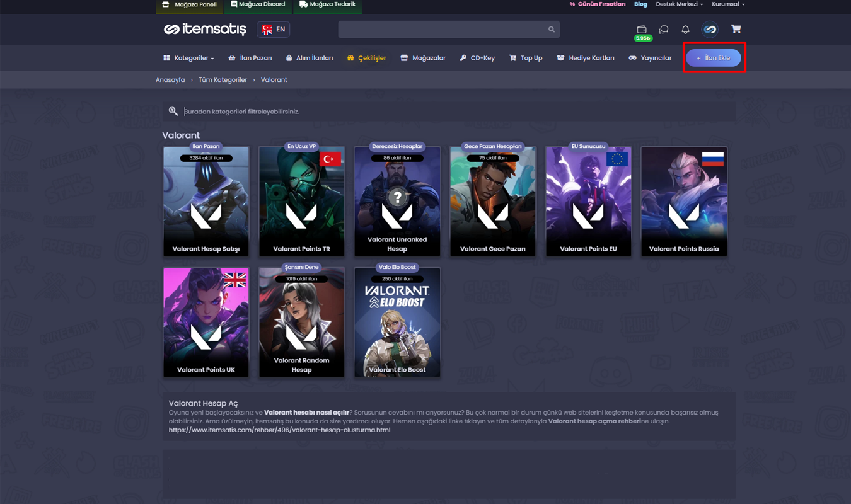
Task: Open Çekilişler menu item
Action: coord(366,58)
